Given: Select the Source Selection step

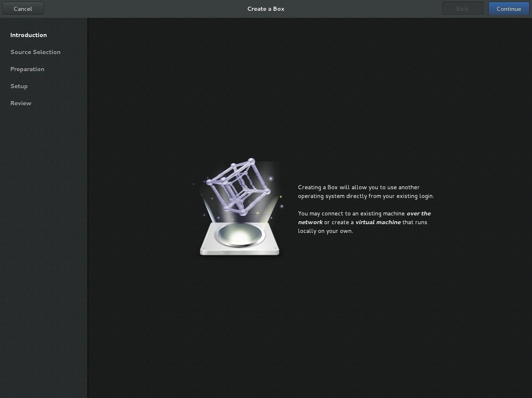Looking at the screenshot, I should (35, 52).
